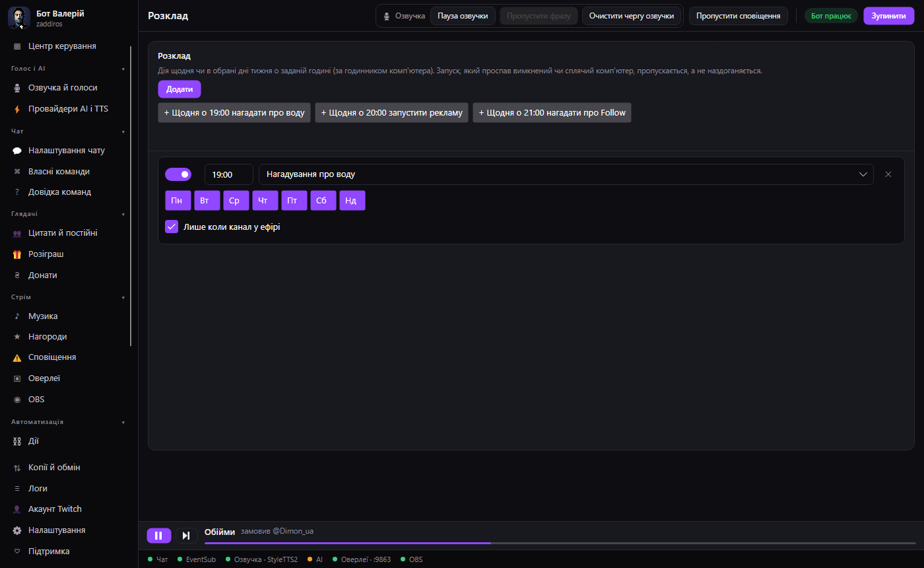
Task: Open Власні команди page
Action: click(68, 171)
